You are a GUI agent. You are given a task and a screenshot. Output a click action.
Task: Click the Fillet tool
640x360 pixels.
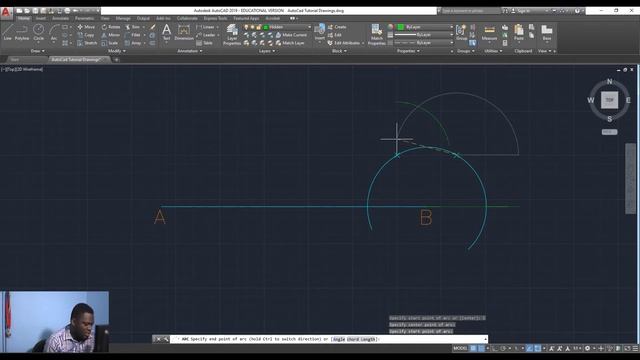tap(133, 35)
